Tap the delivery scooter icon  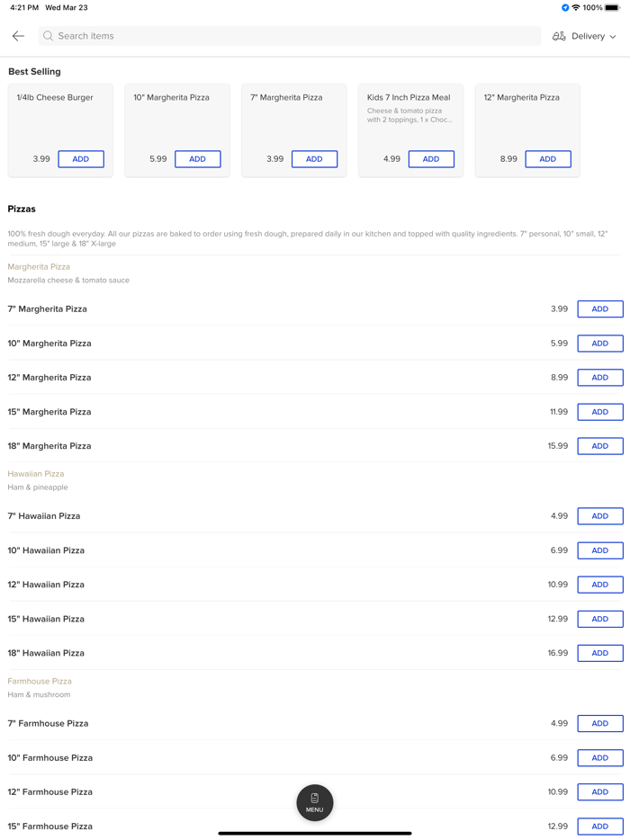tap(559, 36)
